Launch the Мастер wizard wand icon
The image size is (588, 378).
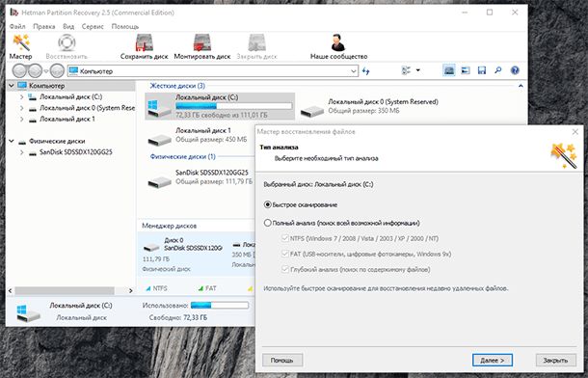point(20,42)
